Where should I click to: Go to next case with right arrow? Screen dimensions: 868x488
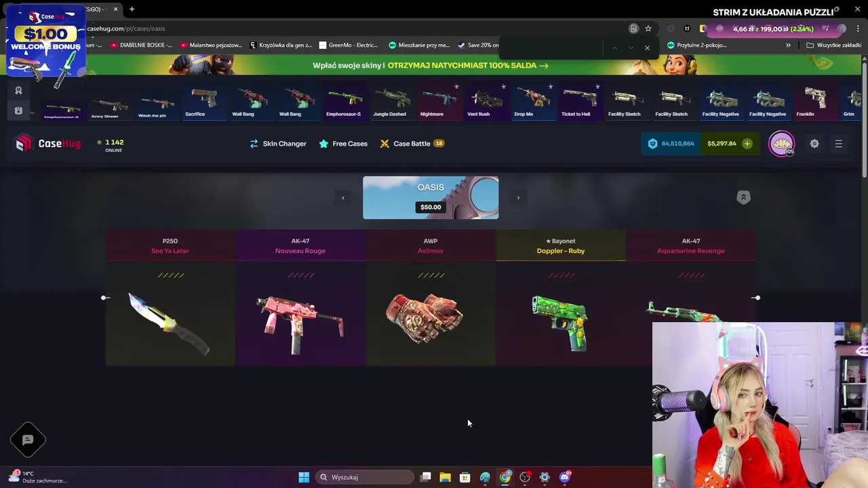point(518,198)
